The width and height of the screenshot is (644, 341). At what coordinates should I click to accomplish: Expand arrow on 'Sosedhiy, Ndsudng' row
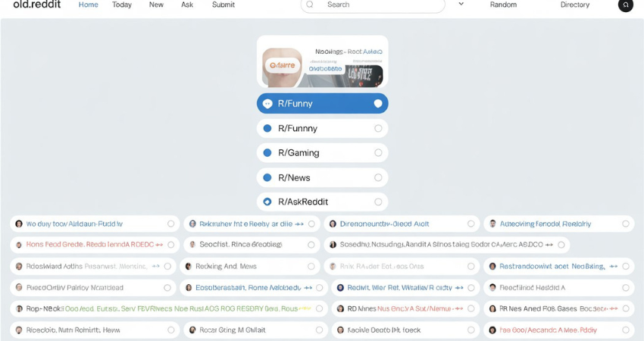pyautogui.click(x=549, y=245)
